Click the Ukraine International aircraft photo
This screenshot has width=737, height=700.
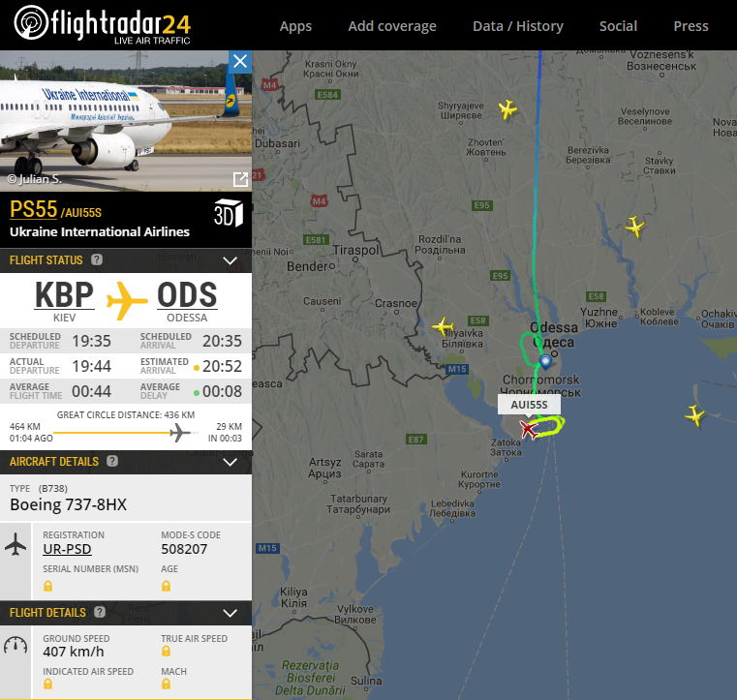[x=126, y=121]
